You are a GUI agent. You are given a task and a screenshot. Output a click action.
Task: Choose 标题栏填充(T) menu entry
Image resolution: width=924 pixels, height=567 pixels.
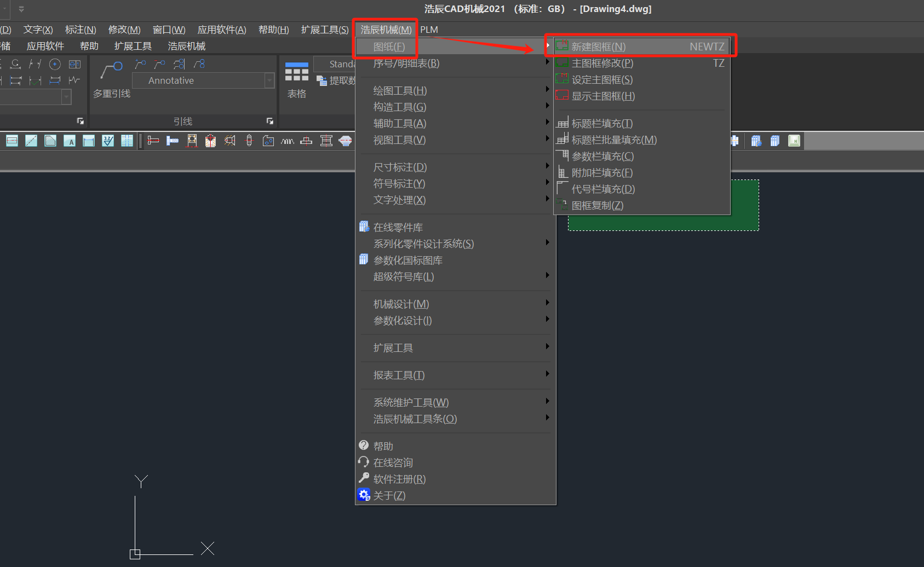[641, 124]
